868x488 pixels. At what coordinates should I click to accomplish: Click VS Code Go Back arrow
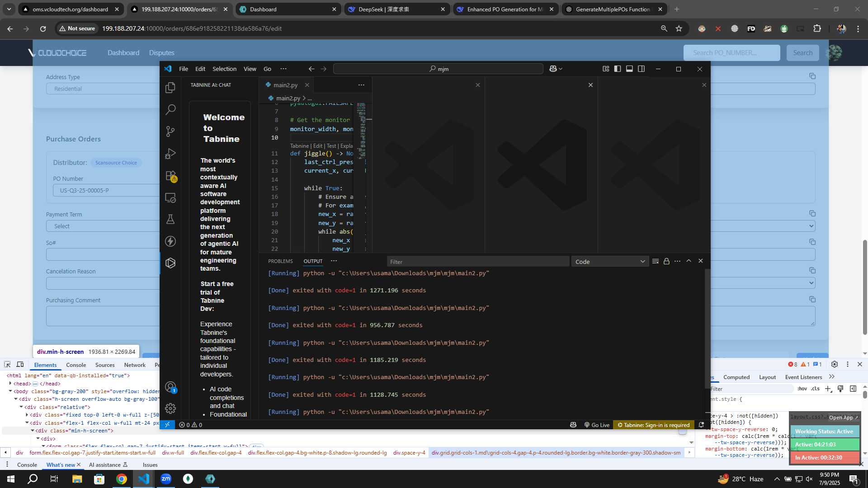pos(311,69)
